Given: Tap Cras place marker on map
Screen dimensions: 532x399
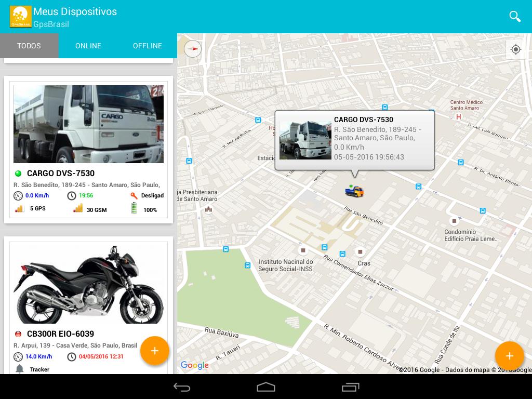Looking at the screenshot, I should [361, 252].
